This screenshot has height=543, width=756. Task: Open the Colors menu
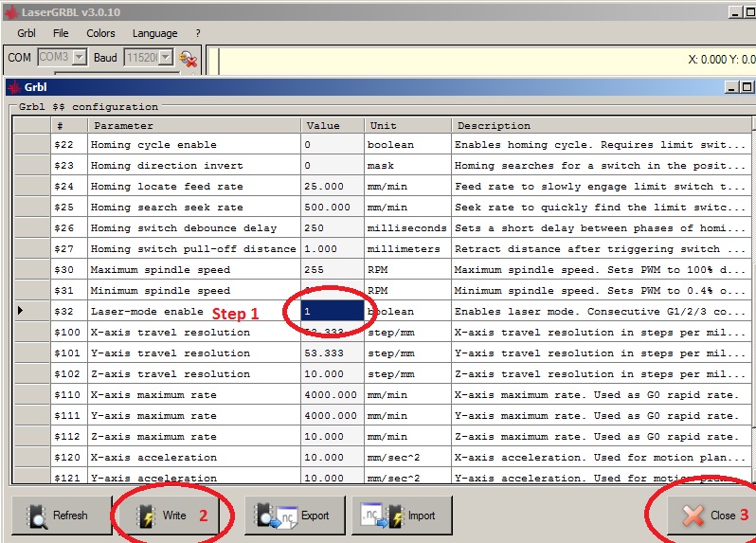[x=100, y=33]
